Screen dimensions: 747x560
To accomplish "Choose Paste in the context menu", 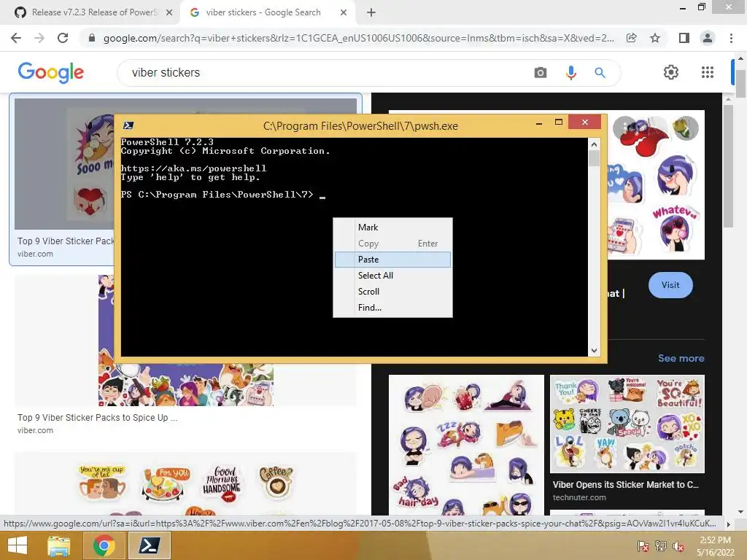I will click(392, 260).
